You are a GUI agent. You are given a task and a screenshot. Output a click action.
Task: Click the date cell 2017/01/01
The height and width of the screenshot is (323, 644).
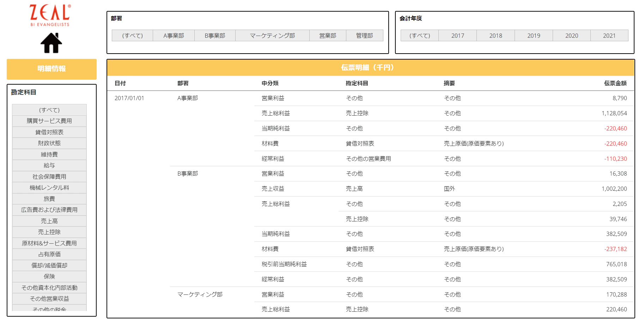tap(129, 98)
